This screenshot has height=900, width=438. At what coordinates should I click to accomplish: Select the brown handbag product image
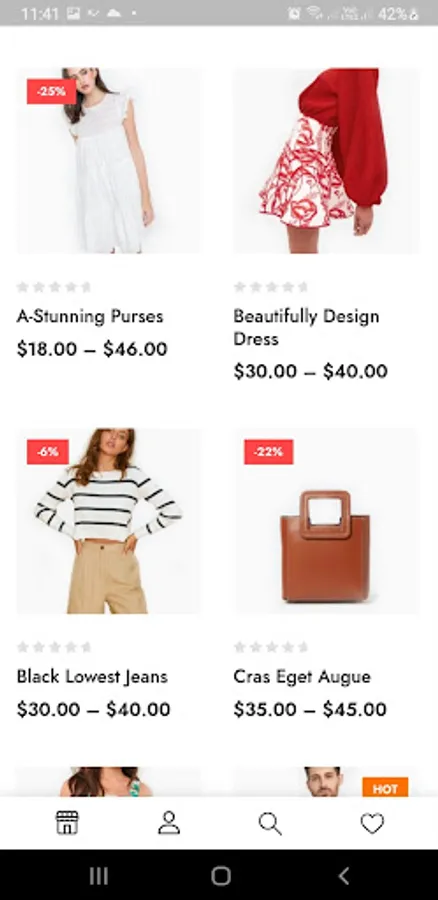[x=326, y=521]
